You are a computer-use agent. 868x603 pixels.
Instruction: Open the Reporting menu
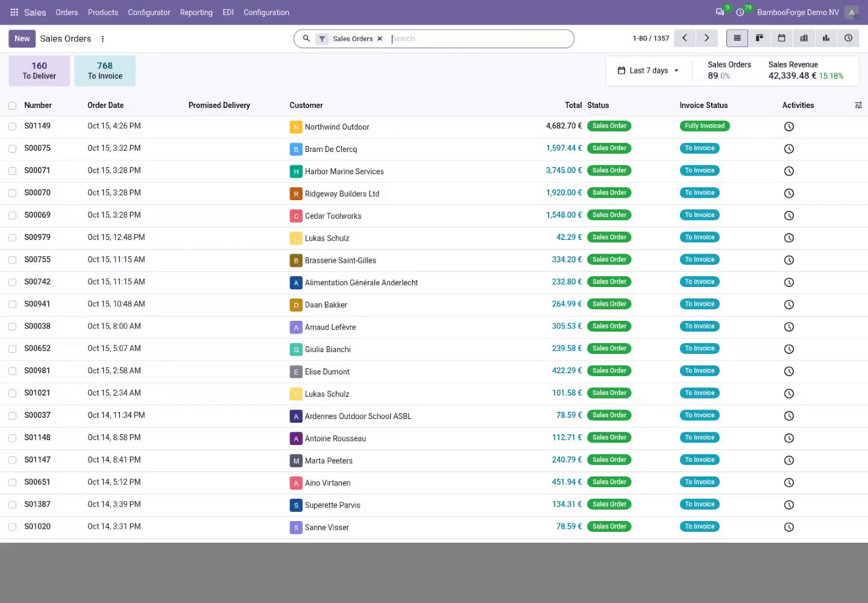196,12
